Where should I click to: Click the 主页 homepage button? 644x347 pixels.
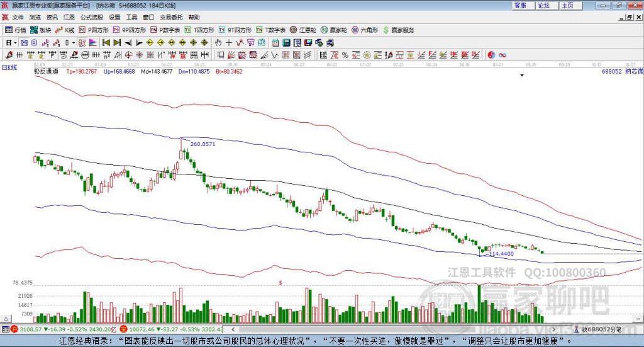(570, 5)
